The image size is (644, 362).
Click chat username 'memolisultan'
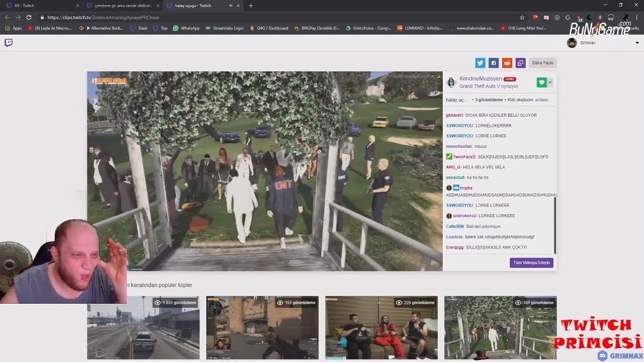tap(459, 146)
